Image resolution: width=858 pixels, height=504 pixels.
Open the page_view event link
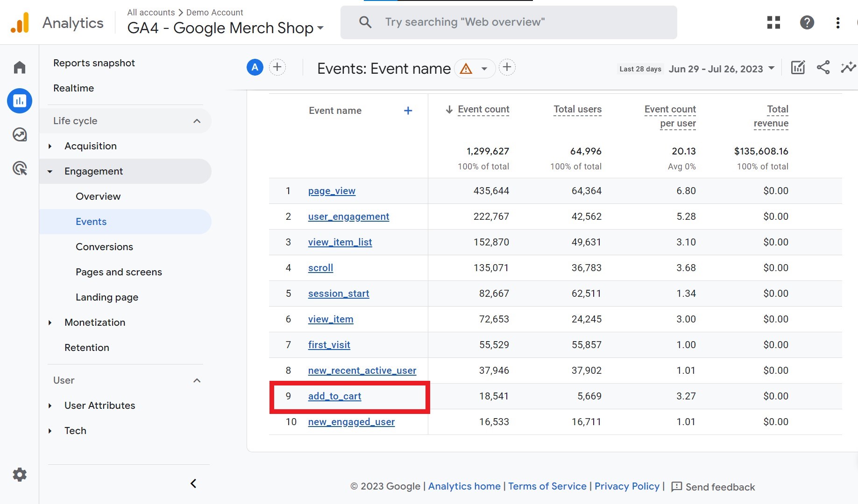coord(332,191)
